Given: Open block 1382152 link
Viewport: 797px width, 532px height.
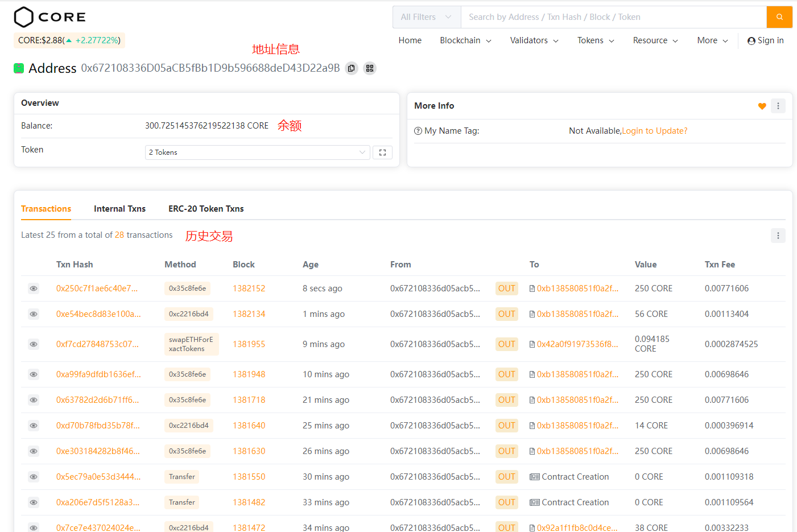Looking at the screenshot, I should click(x=249, y=288).
